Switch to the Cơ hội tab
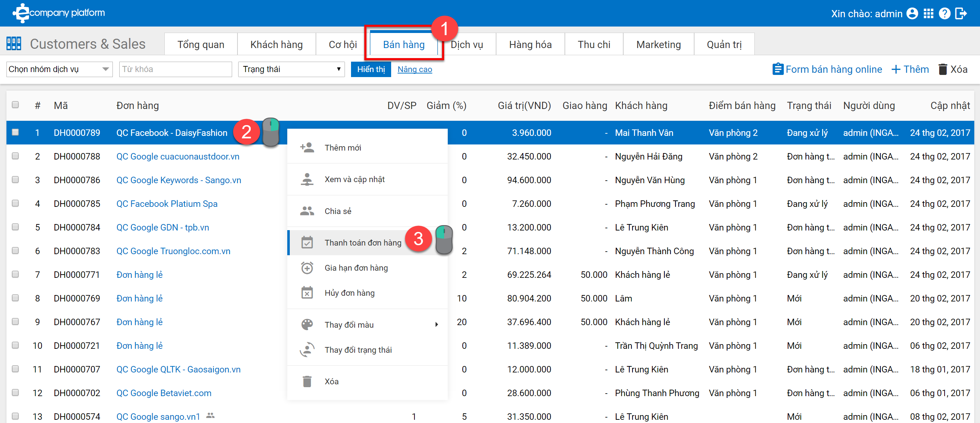Image resolution: width=980 pixels, height=423 pixels. click(x=343, y=44)
